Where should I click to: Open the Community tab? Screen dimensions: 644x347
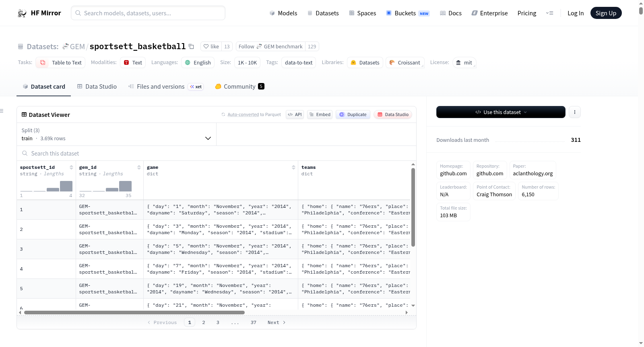(239, 87)
